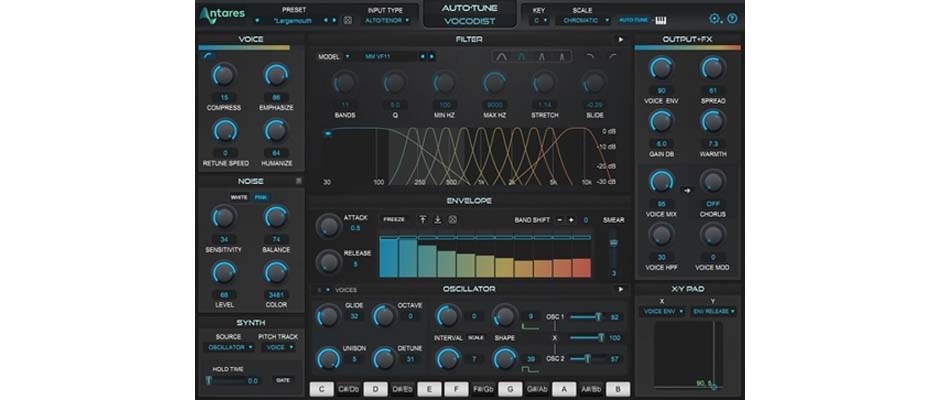Open the preset menu dropdown arrow
This screenshot has height=400, width=940.
tap(257, 20)
